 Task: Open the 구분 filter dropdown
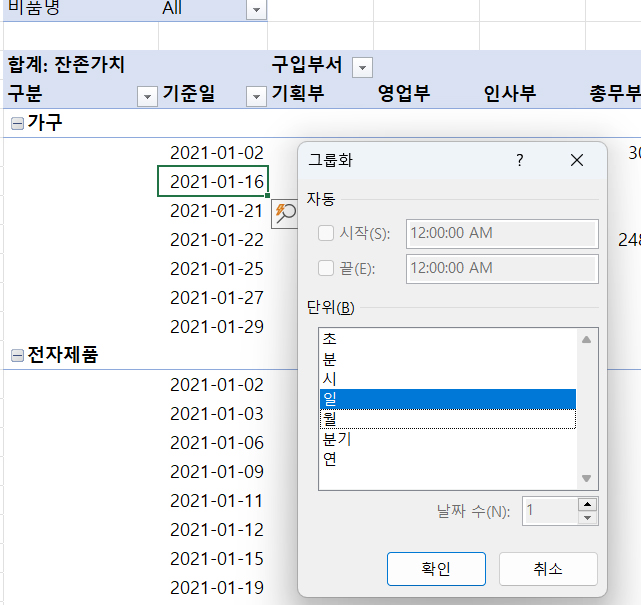pyautogui.click(x=147, y=95)
